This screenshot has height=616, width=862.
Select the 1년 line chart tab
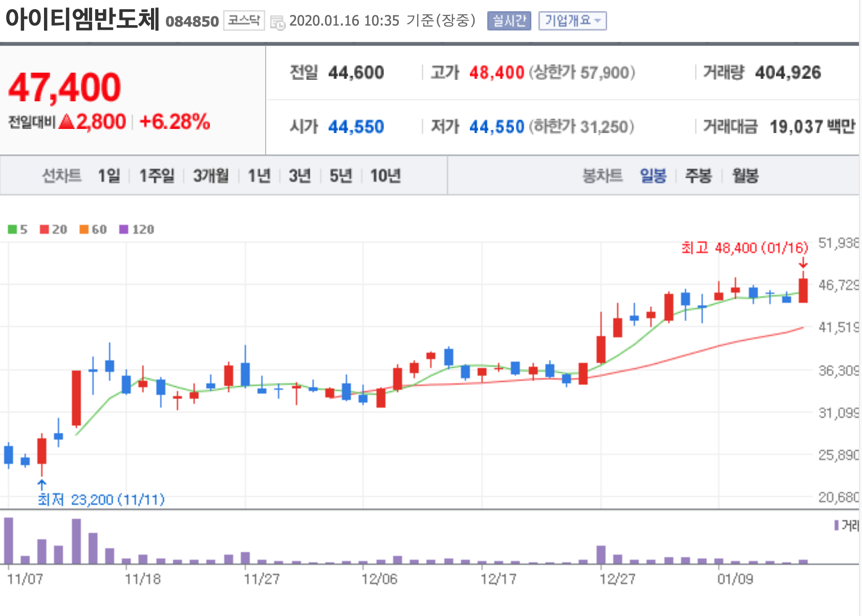(259, 175)
